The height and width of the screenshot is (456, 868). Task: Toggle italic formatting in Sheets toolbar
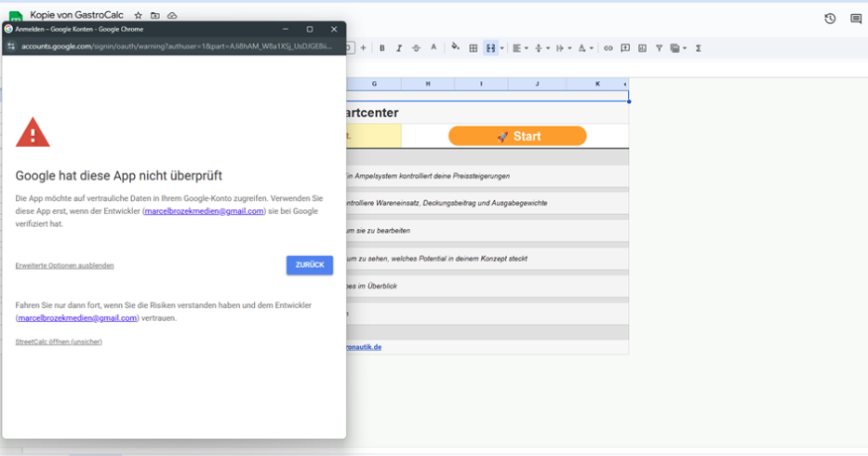398,48
